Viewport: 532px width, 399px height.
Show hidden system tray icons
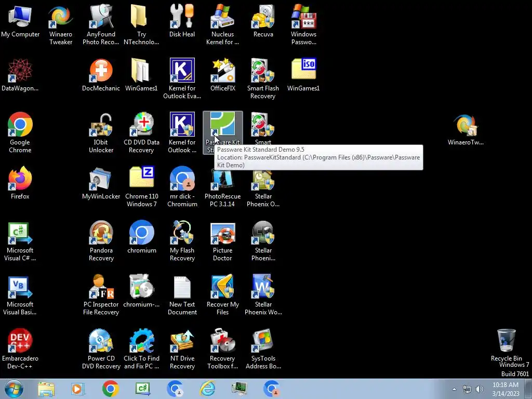(454, 389)
